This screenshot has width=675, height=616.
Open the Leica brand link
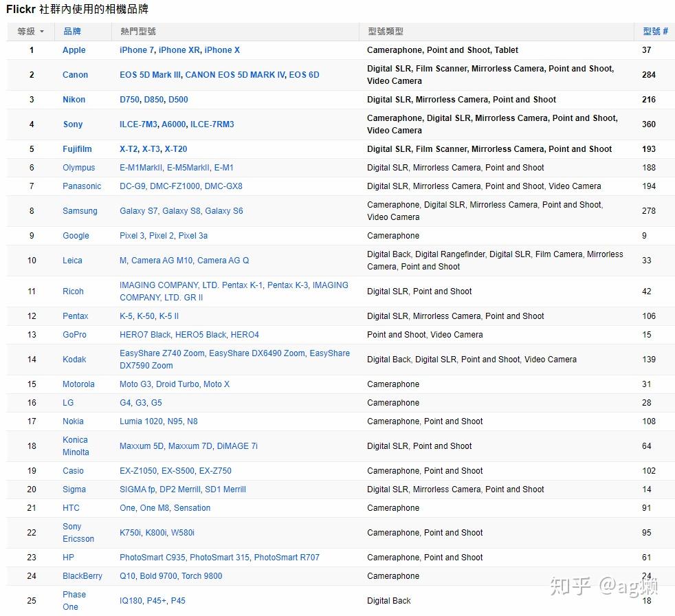coord(72,261)
